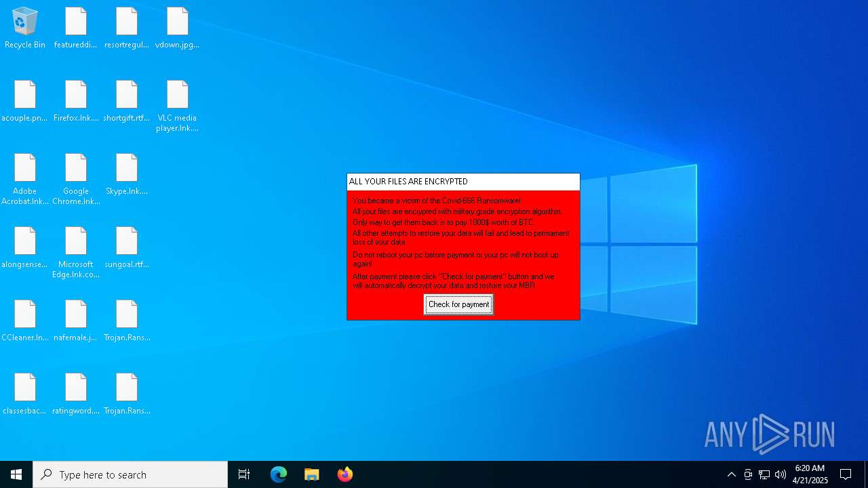Click the Show desktop strip at taskbar end
The width and height of the screenshot is (868, 488).
[866, 474]
